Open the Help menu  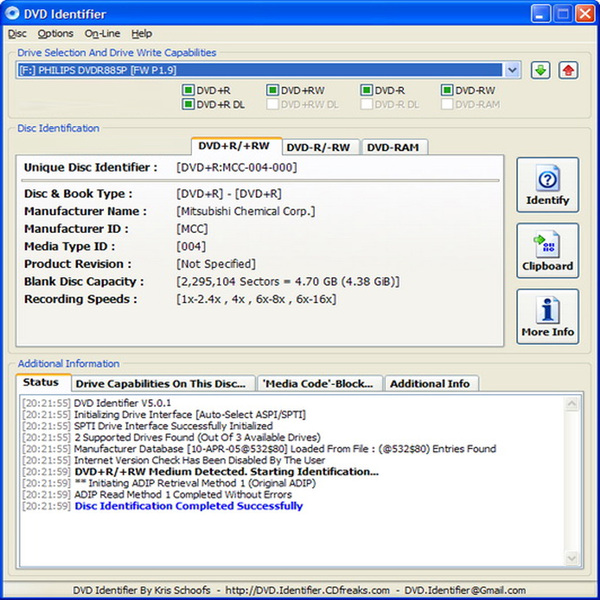142,34
